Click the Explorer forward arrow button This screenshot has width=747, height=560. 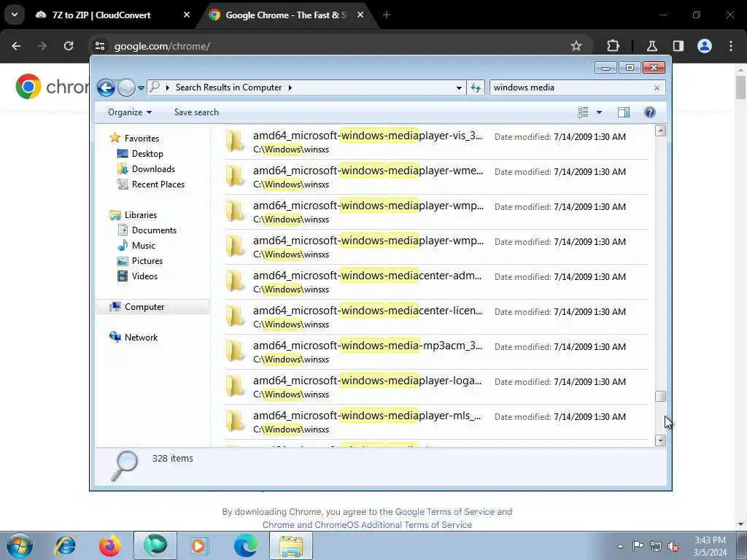click(126, 87)
